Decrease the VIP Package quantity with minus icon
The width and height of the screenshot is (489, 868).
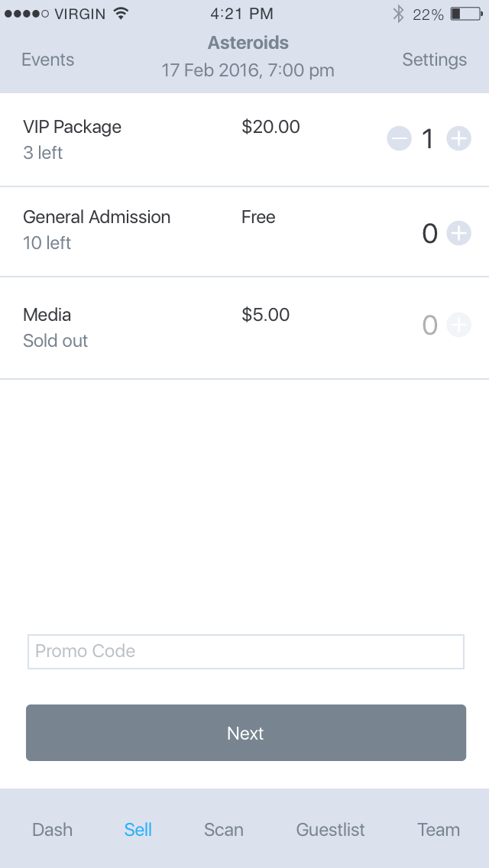click(399, 139)
